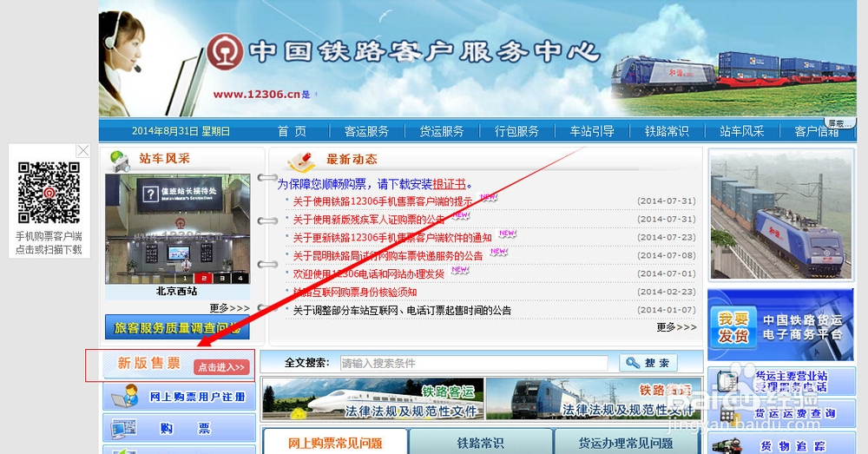Open 货物追踪 link
The width and height of the screenshot is (868, 454).
coord(782,444)
